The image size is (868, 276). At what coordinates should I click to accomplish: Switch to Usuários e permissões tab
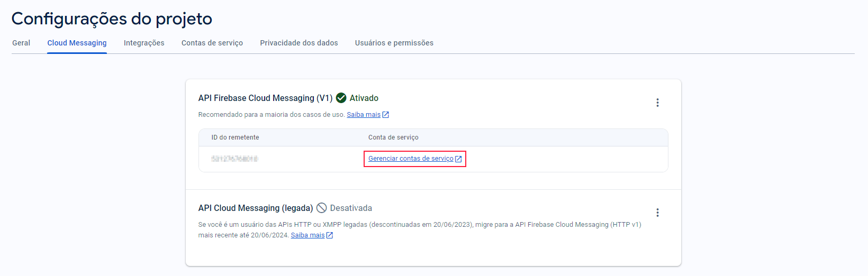pos(394,43)
